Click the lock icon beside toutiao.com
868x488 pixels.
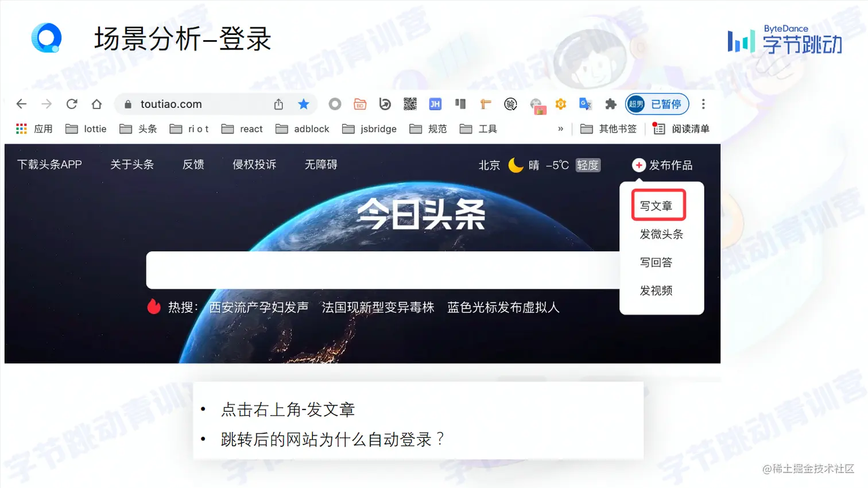128,104
